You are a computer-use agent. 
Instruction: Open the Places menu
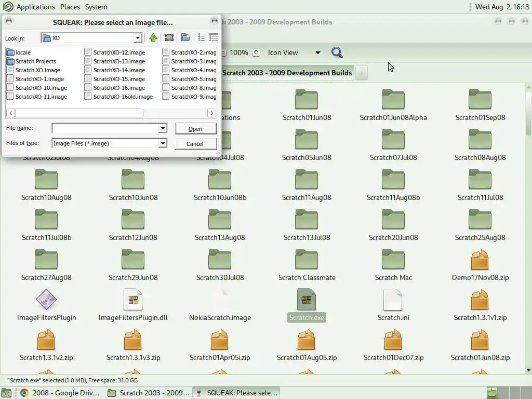[x=70, y=7]
